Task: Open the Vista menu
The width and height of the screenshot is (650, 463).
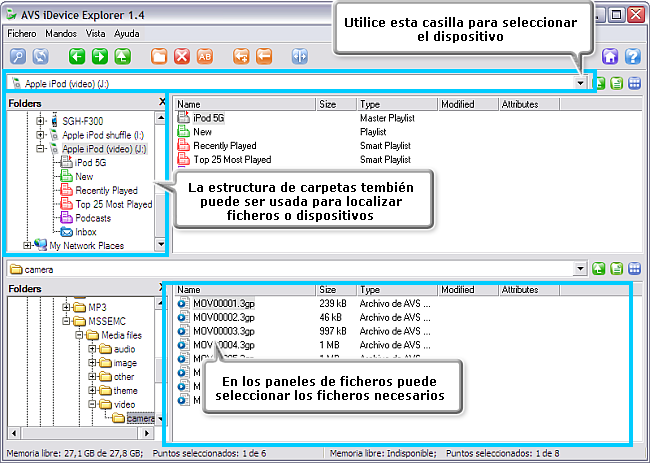Action: [95, 34]
